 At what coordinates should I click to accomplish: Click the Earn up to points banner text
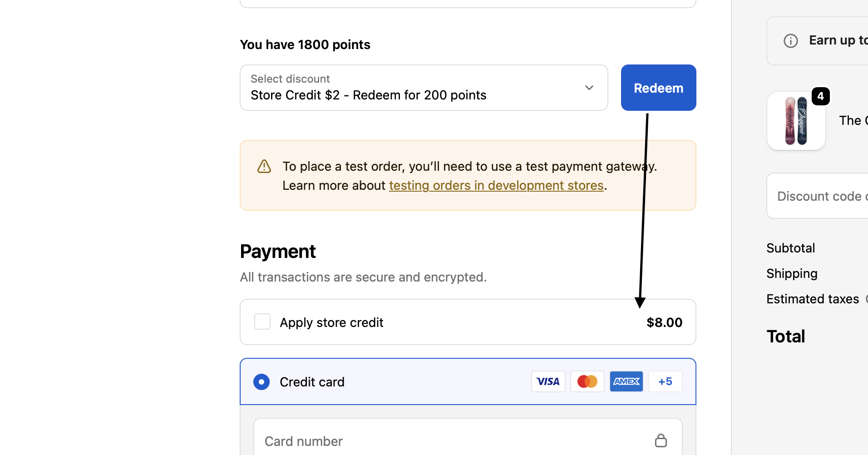(x=838, y=40)
